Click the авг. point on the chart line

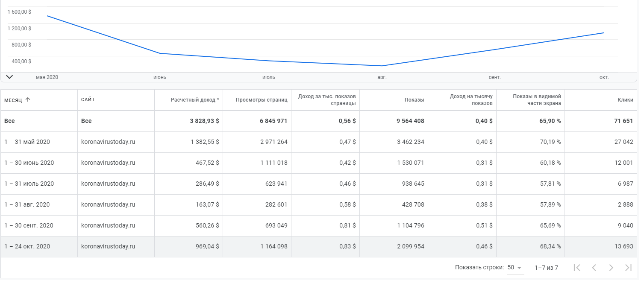pos(382,66)
